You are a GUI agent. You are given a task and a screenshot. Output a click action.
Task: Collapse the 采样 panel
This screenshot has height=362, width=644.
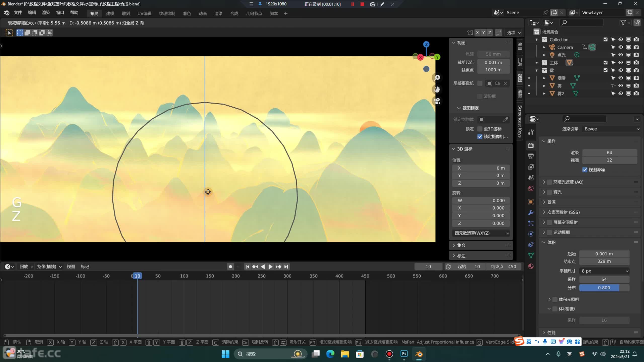click(x=551, y=141)
